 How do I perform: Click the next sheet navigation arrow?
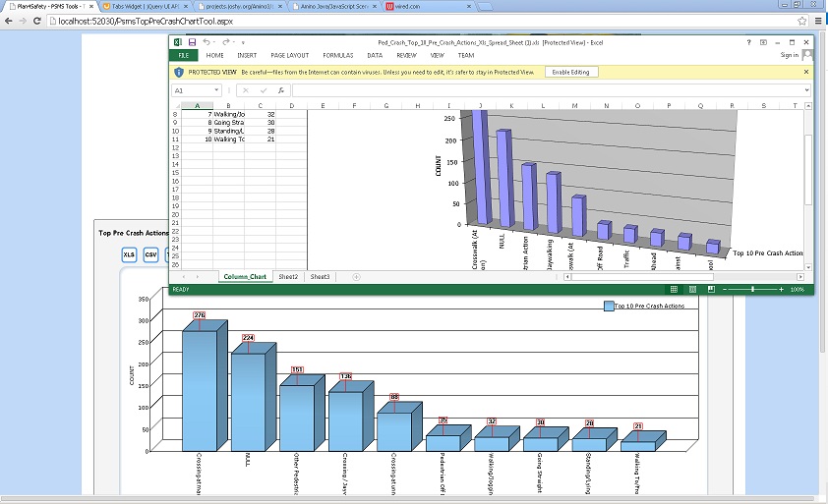(x=197, y=276)
